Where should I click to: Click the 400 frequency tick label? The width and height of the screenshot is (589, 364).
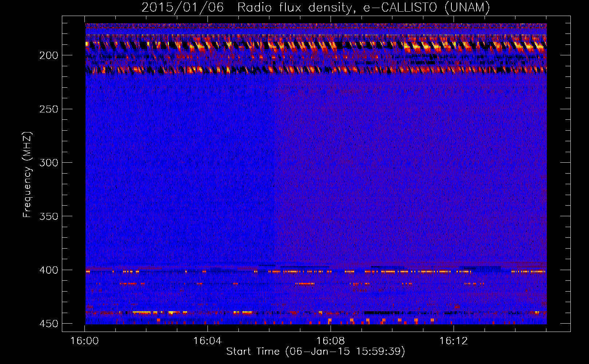tap(49, 270)
